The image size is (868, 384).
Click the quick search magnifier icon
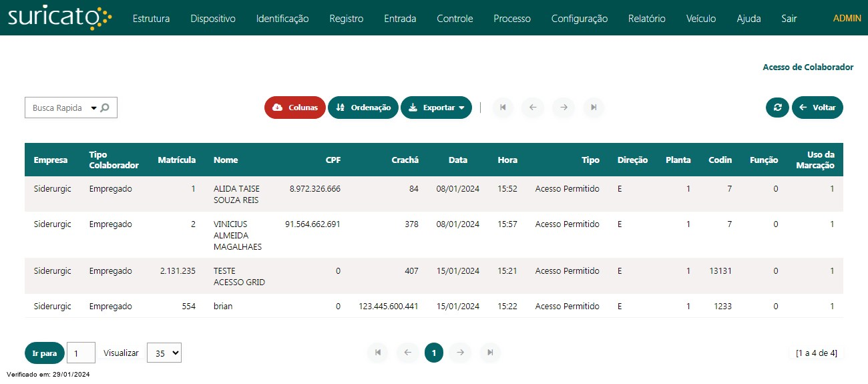(x=105, y=108)
